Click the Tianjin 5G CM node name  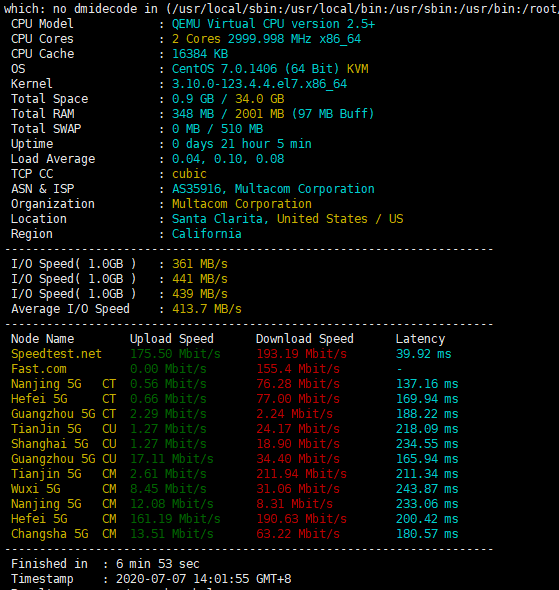point(63,474)
